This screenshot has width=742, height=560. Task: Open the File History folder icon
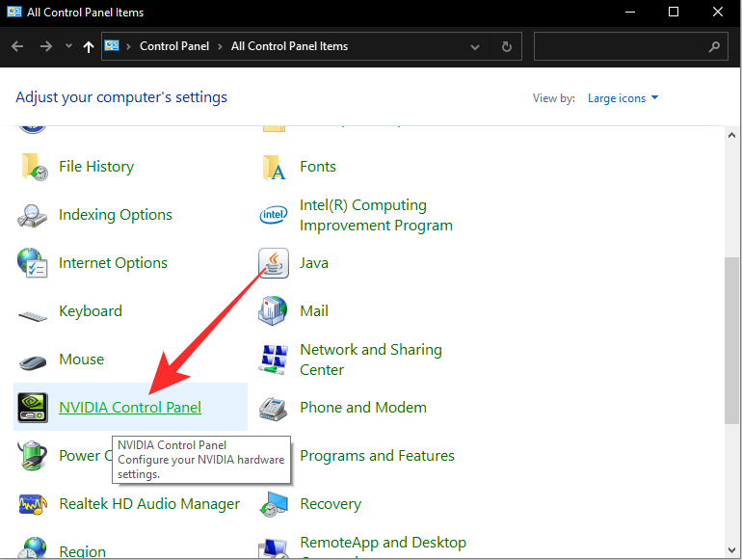(x=34, y=167)
